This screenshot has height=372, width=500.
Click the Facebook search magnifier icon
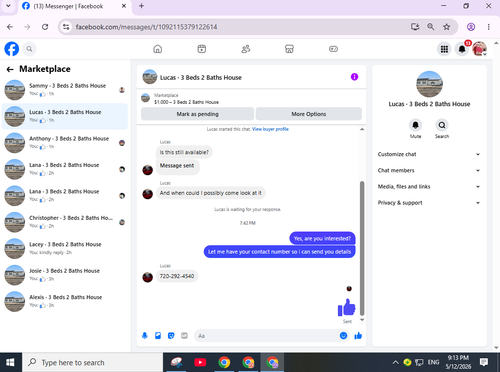[x=29, y=49]
